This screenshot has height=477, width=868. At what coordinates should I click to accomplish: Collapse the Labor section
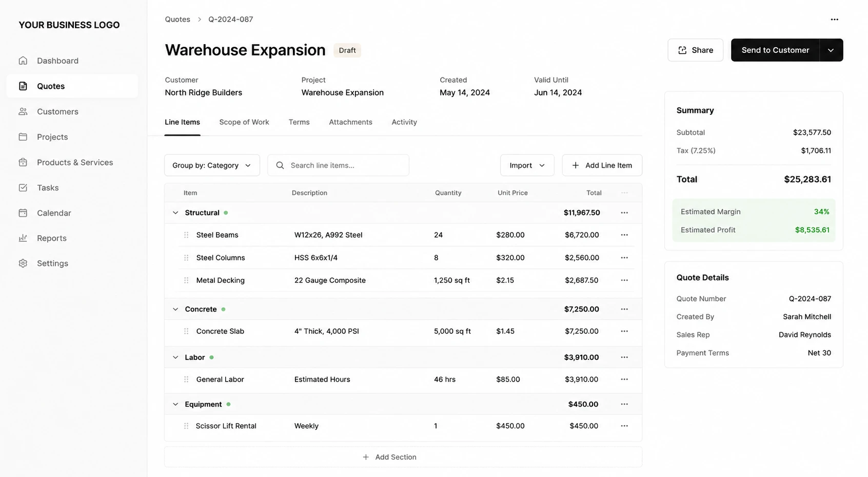pos(175,357)
